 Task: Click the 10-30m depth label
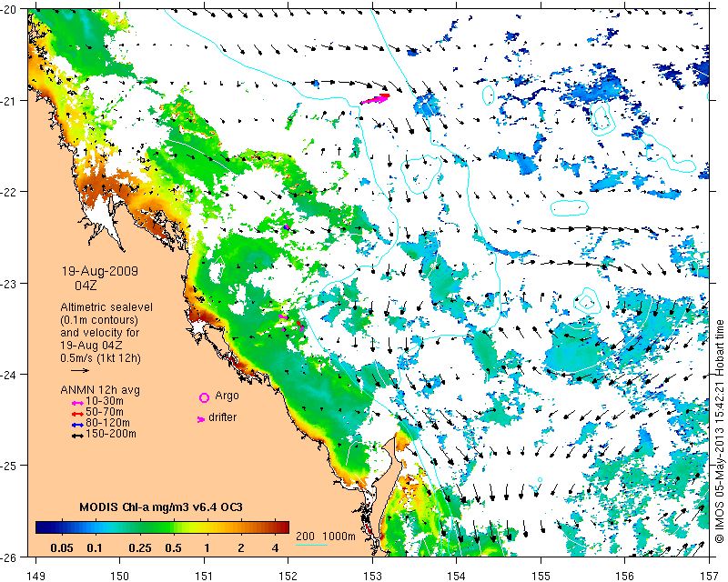(105, 401)
